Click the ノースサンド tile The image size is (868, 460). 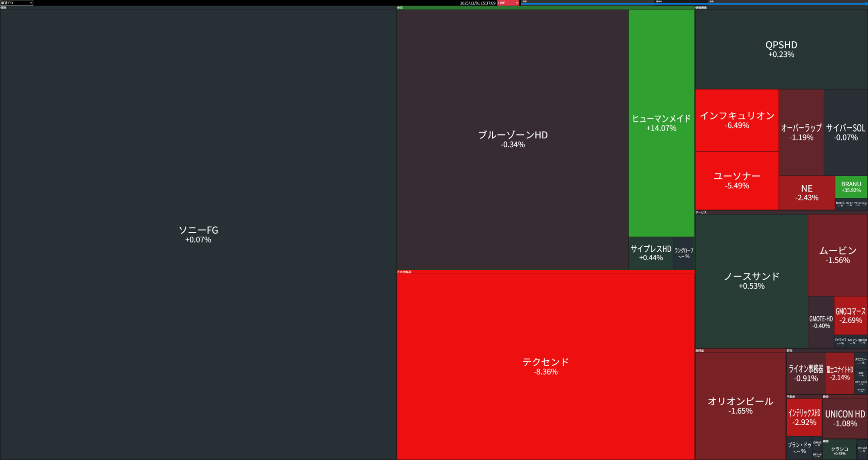pos(751,281)
